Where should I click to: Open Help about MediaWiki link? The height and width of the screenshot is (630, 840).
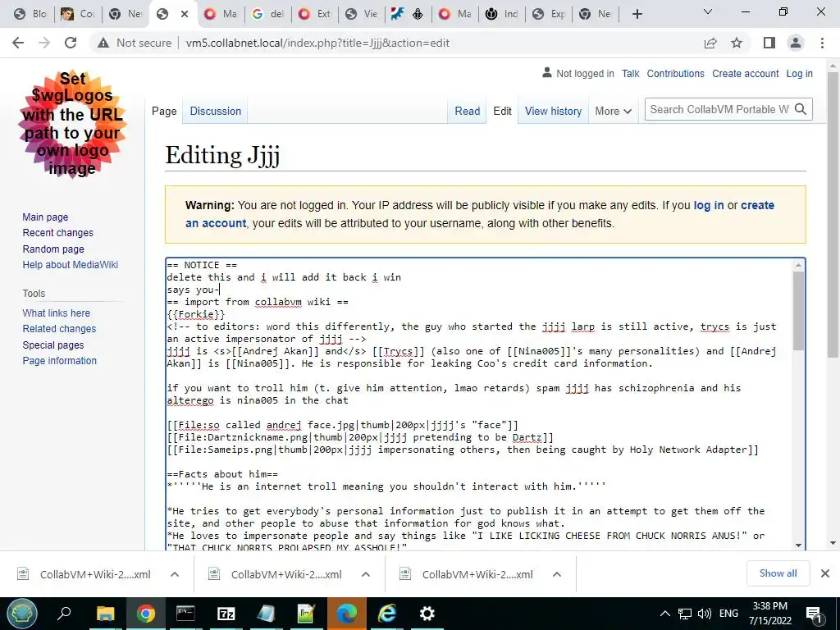click(x=71, y=265)
